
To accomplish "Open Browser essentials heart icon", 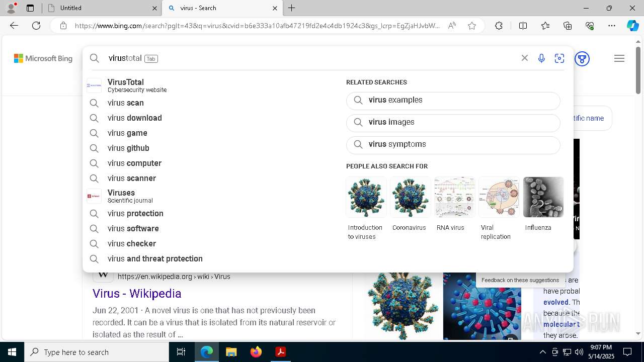I will (590, 26).
